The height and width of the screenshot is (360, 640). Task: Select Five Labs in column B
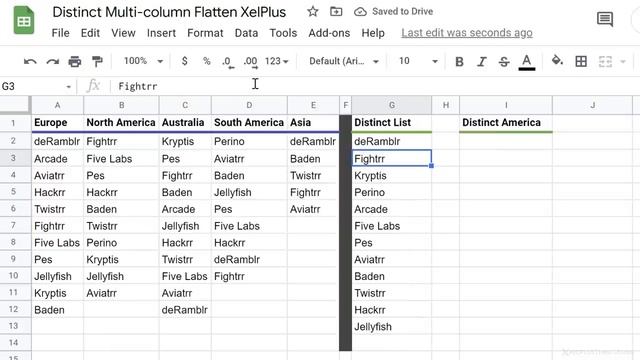[x=121, y=159]
